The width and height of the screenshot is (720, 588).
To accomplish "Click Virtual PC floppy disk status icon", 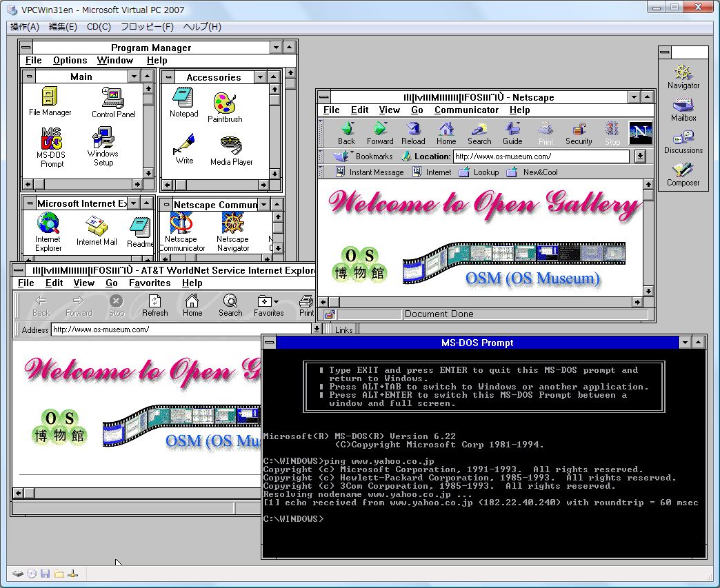I will [x=45, y=574].
